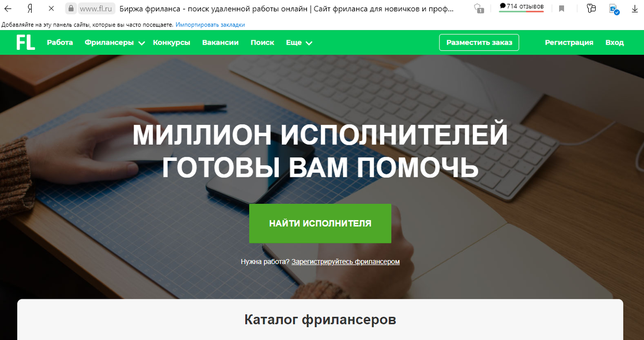Screen dimensions: 644x340
Task: Open the Фрилансеры menu item
Action: pos(109,42)
